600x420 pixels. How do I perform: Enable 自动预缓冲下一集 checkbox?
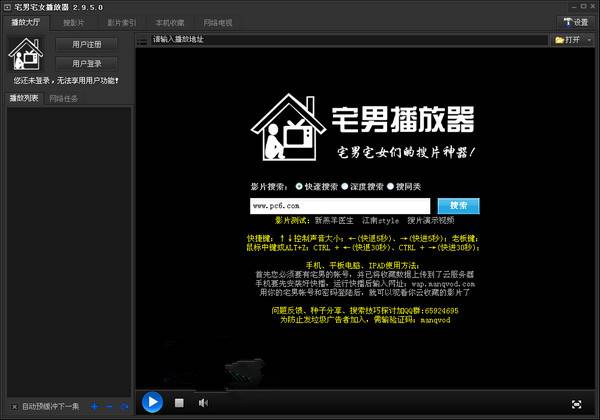point(14,407)
